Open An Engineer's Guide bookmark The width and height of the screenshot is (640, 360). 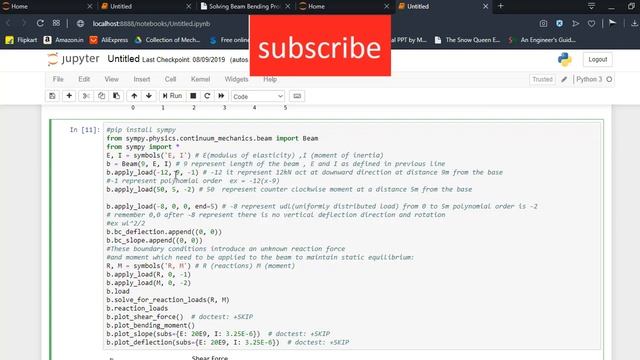542,40
